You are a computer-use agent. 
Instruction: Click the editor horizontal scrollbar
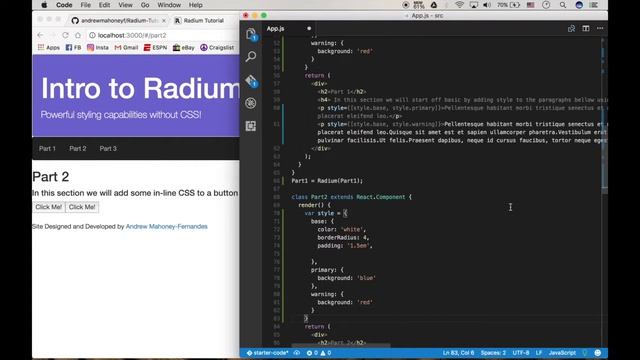coord(341,345)
